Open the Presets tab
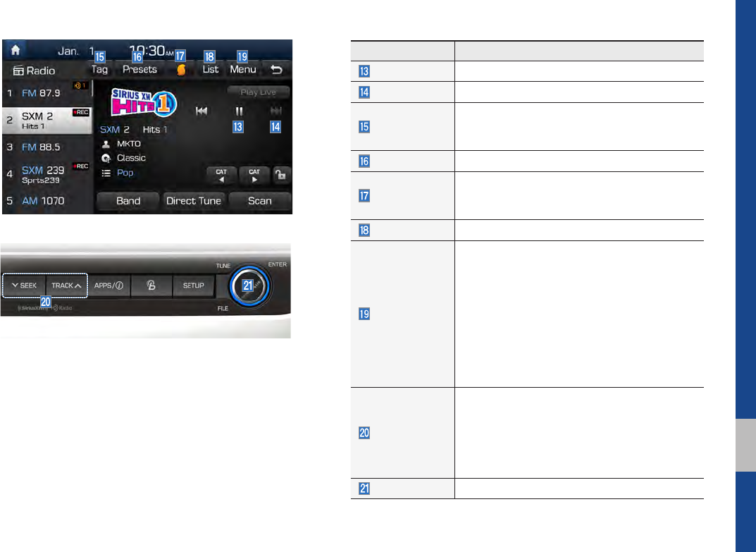 pyautogui.click(x=140, y=70)
